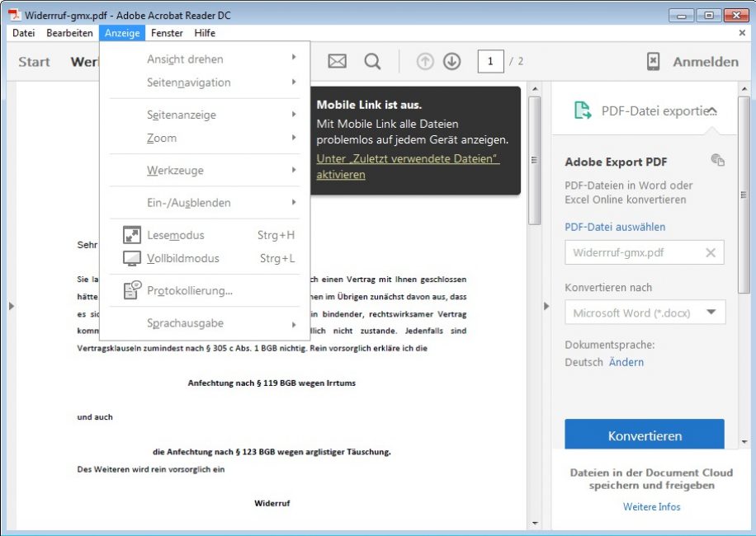Click the document vertical scrollbar thumb
This screenshot has height=536, width=756.
[x=534, y=160]
